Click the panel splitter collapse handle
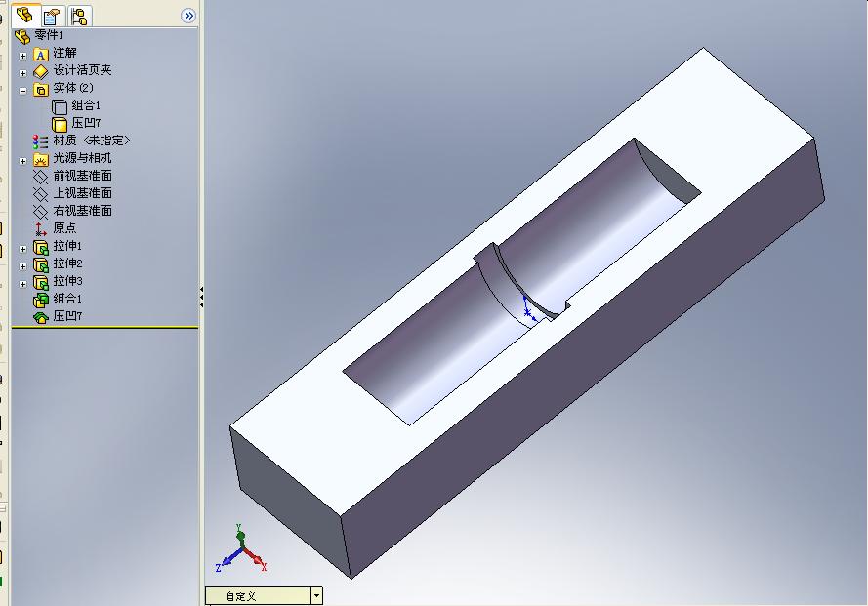 click(201, 298)
